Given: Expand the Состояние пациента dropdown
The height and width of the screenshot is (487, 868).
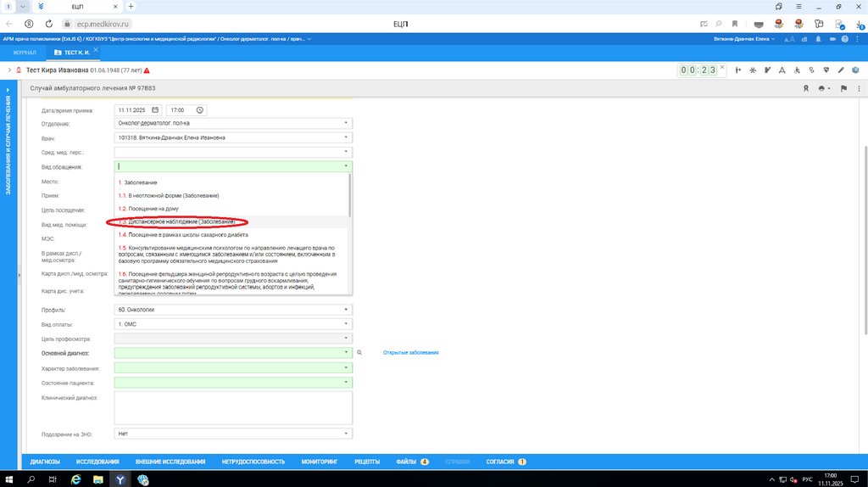Looking at the screenshot, I should (x=346, y=383).
